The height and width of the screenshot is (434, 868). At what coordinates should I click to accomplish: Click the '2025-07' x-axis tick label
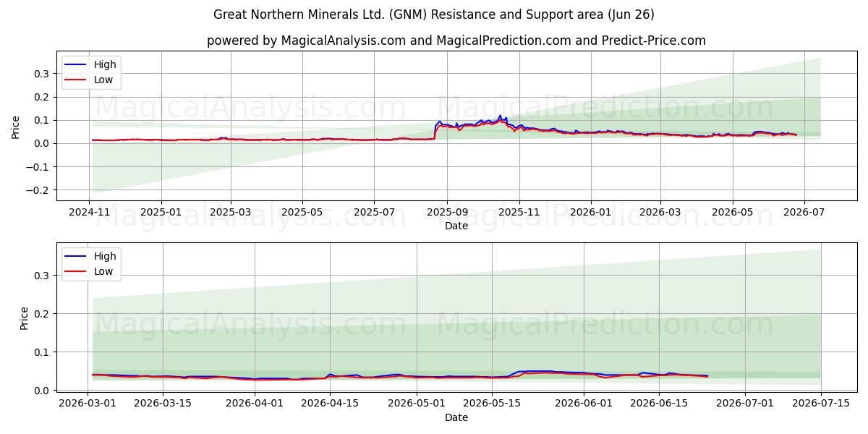374,213
